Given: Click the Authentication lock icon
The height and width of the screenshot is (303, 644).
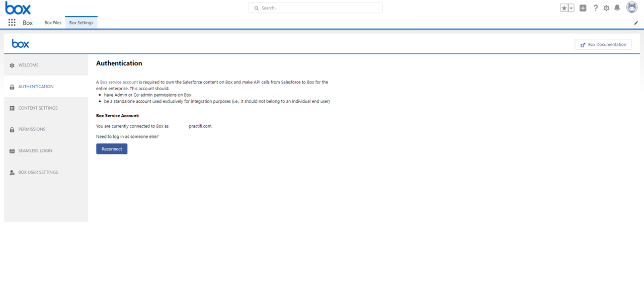Looking at the screenshot, I should pos(12,87).
